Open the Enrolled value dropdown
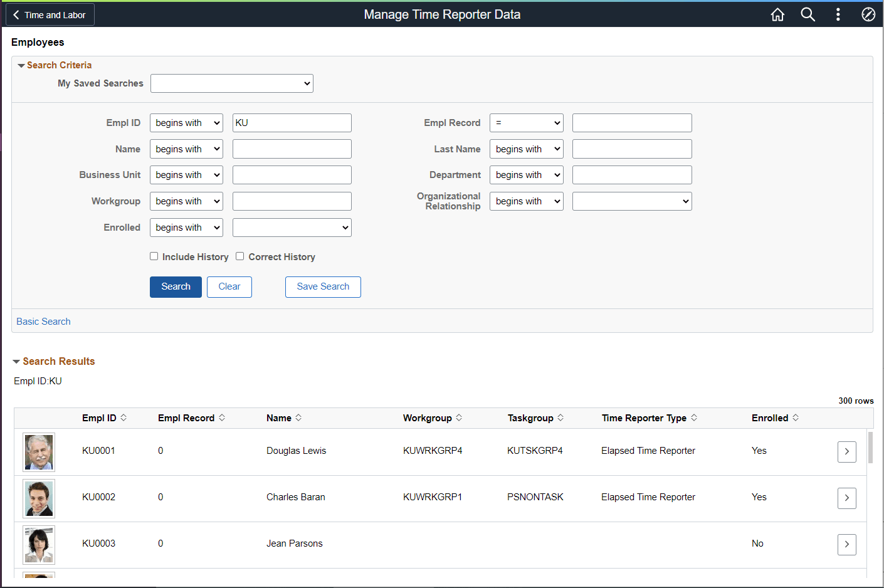Image resolution: width=884 pixels, height=588 pixels. coord(292,227)
